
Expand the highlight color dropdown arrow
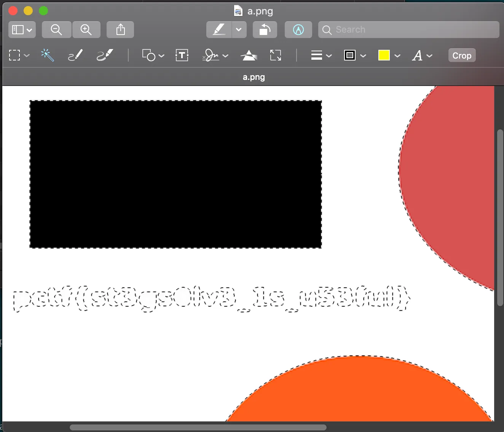239,30
